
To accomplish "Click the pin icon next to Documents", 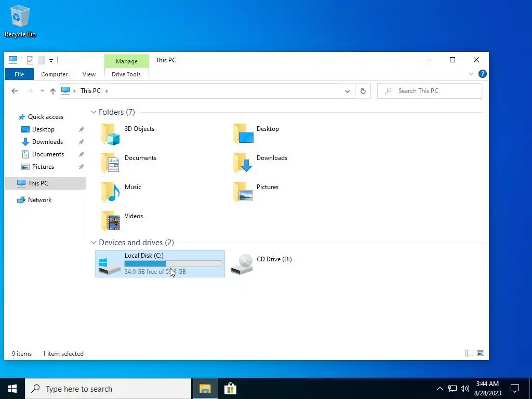I will (82, 154).
